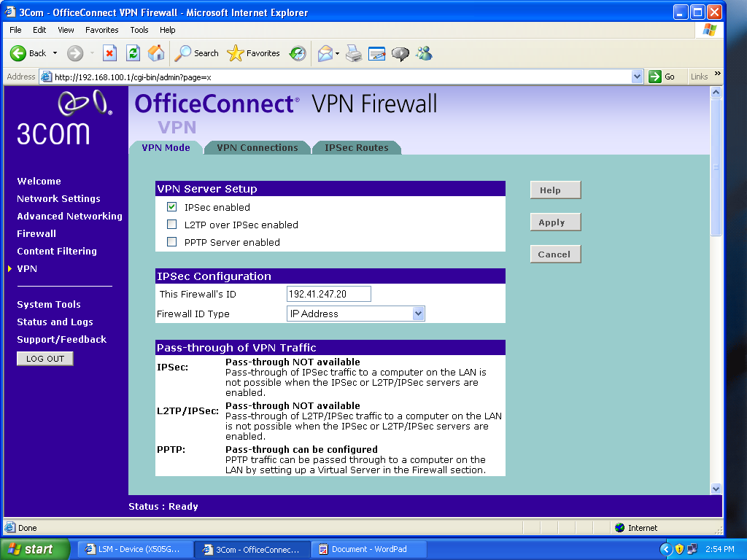Image resolution: width=747 pixels, height=560 pixels.
Task: Switch to the VPN Connections tab
Action: tap(258, 148)
